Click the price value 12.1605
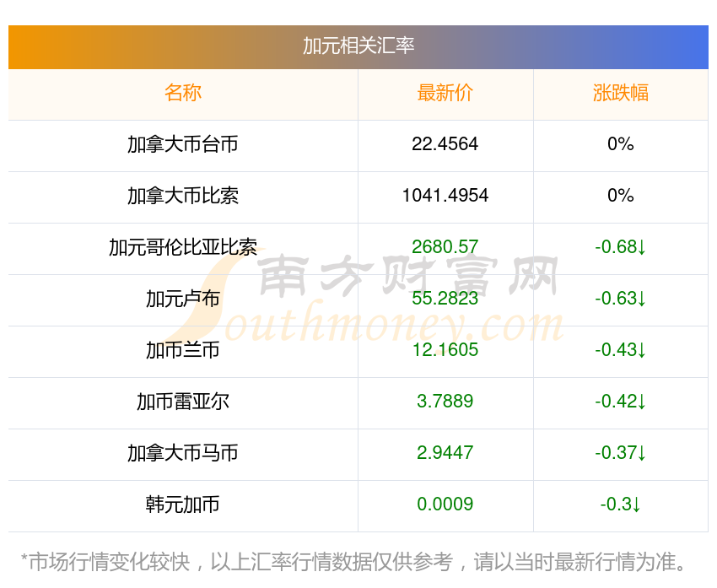 point(445,350)
